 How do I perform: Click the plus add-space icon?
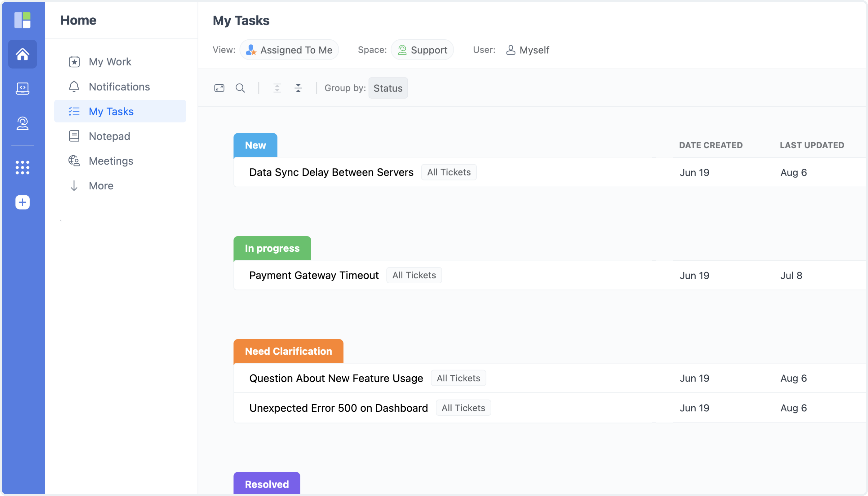[x=23, y=202]
